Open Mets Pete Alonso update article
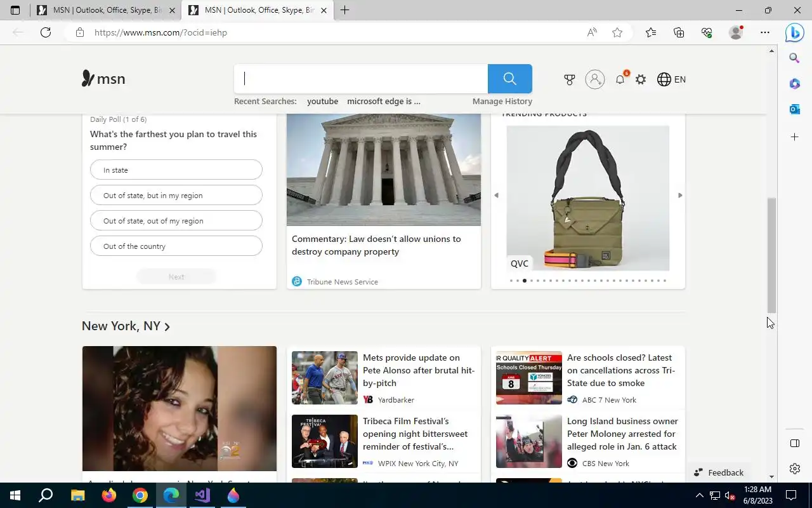812x508 pixels. pyautogui.click(x=419, y=370)
